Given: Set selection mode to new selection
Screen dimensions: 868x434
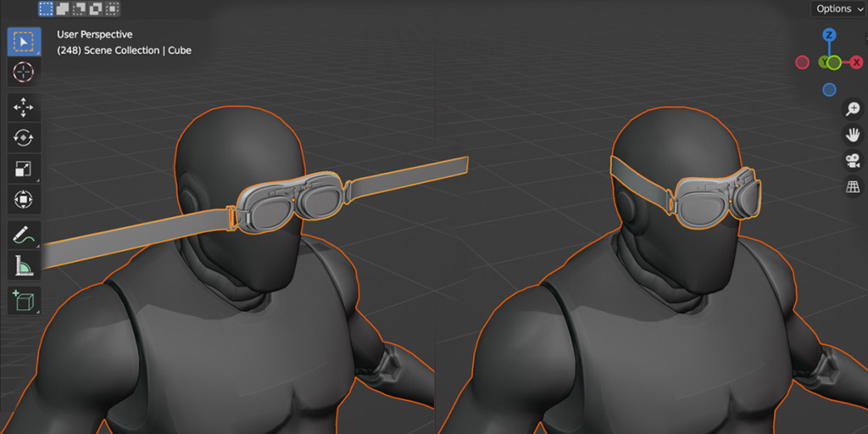Looking at the screenshot, I should point(47,9).
